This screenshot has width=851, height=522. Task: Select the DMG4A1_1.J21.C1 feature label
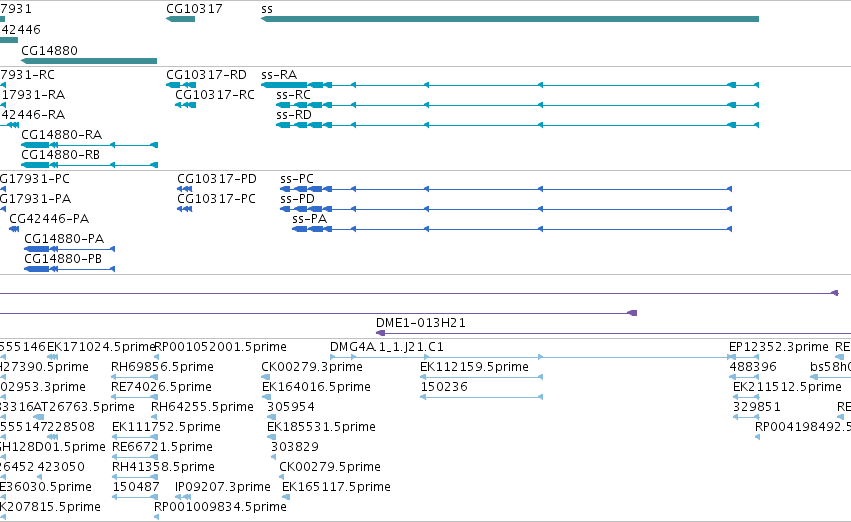[386, 347]
